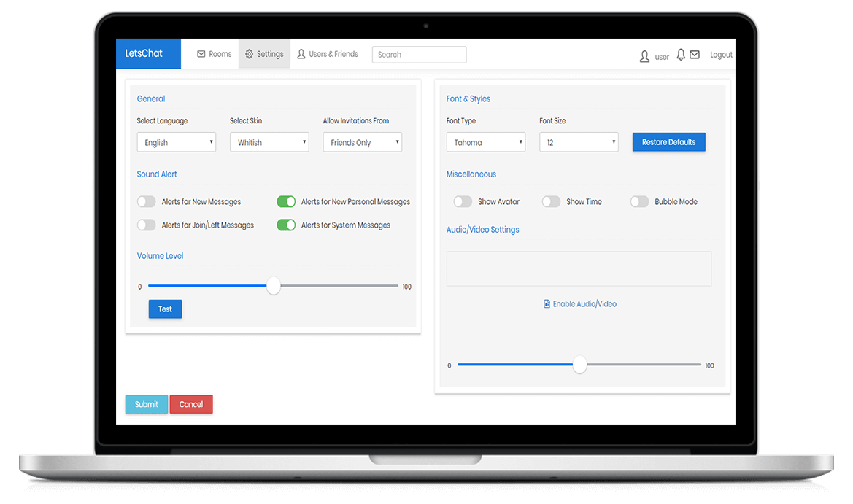Toggle Show Avatar on
853x504 pixels.
pyautogui.click(x=463, y=202)
